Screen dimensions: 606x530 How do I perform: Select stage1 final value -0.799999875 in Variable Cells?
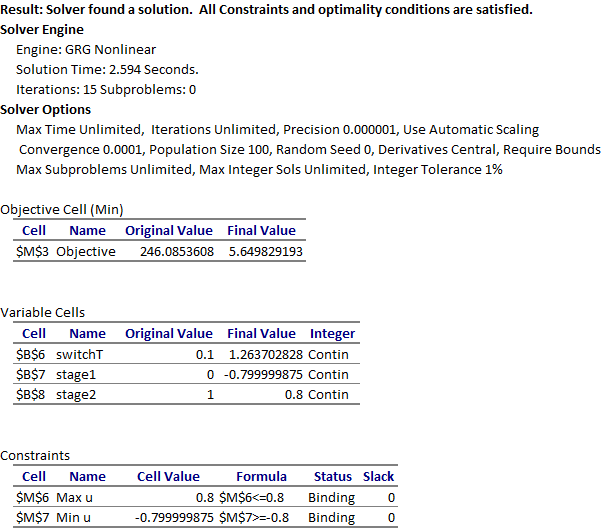264,375
